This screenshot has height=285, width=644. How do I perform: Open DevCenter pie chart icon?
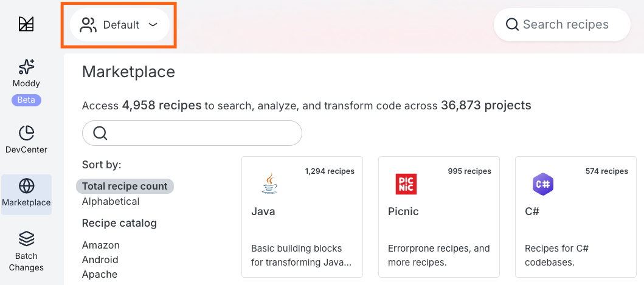(x=26, y=132)
